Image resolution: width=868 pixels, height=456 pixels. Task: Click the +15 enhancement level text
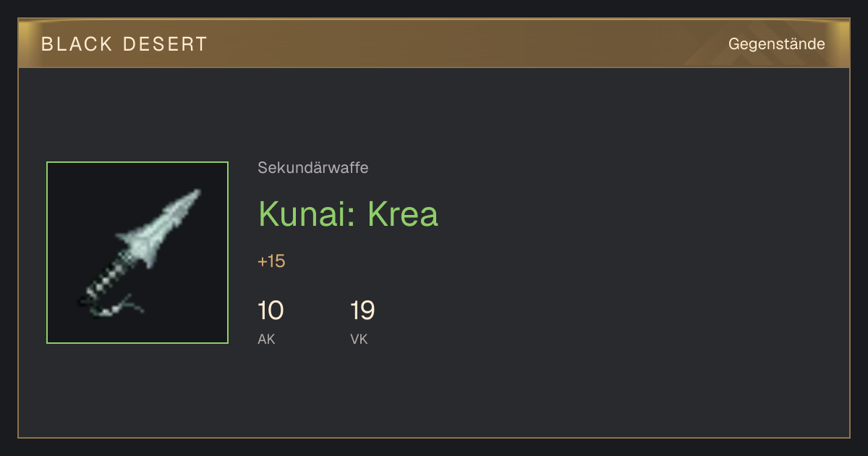[x=271, y=261]
